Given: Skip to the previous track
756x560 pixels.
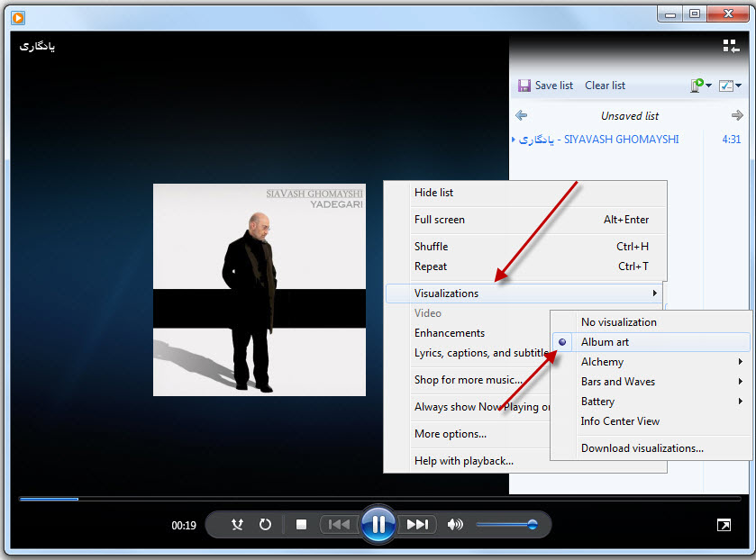Looking at the screenshot, I should (x=340, y=524).
